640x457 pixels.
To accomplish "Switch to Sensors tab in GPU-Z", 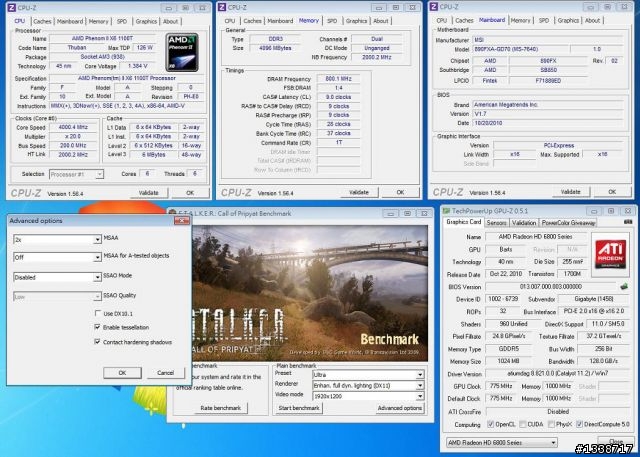I will click(x=498, y=222).
